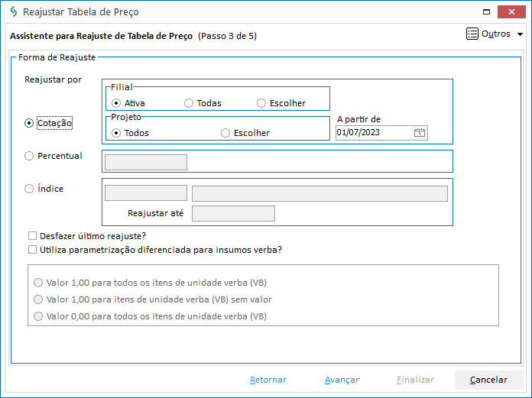Click the A partir de date field
The height and width of the screenshot is (398, 532).
[x=375, y=133]
